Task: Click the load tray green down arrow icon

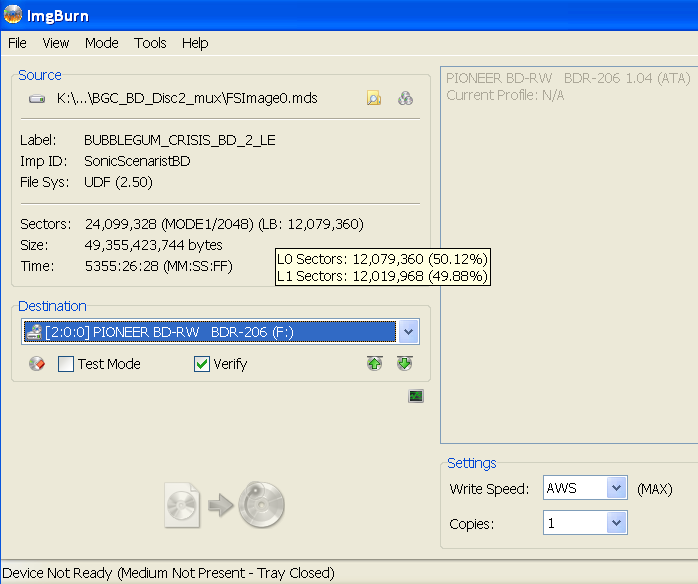Action: click(x=405, y=363)
